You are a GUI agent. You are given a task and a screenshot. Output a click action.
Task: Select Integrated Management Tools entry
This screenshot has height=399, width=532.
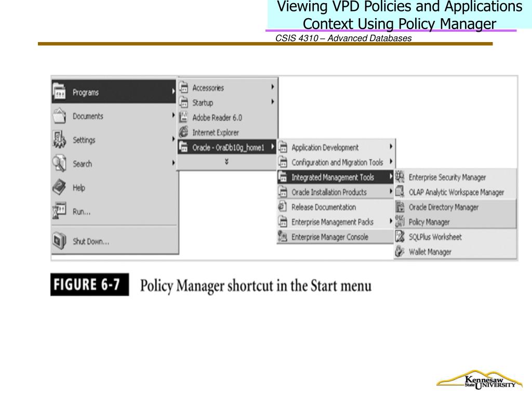[x=336, y=177]
